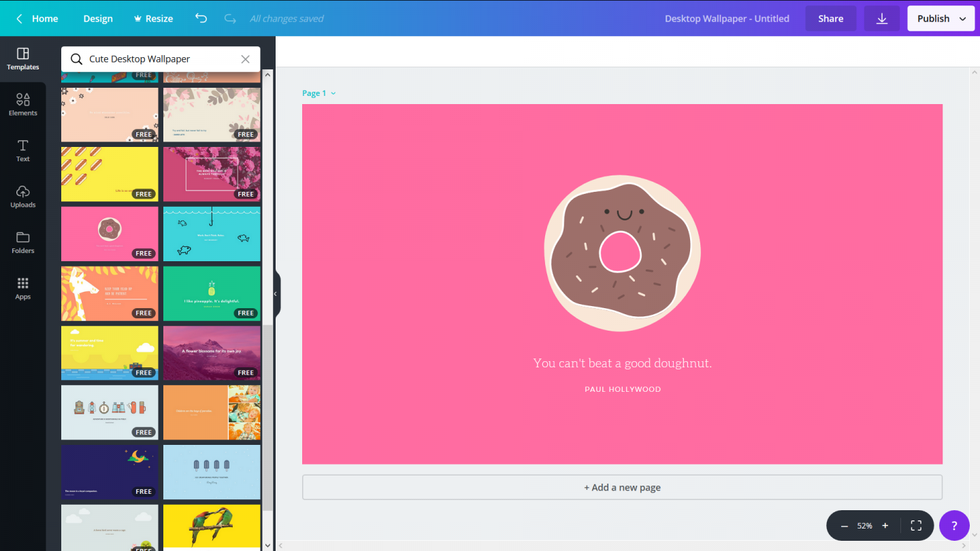Collapse the templates side panel
The image size is (980, 551).
click(x=275, y=293)
